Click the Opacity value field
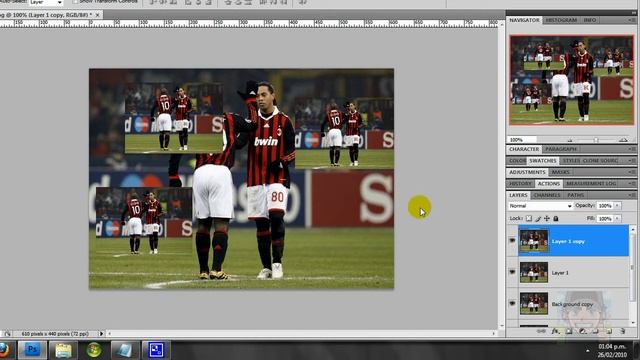This screenshot has height=360, width=640. [x=605, y=206]
